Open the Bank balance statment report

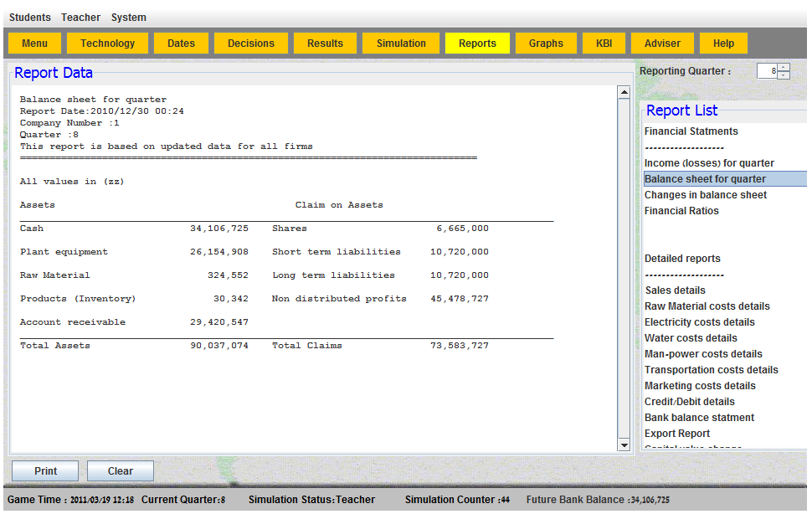(699, 418)
